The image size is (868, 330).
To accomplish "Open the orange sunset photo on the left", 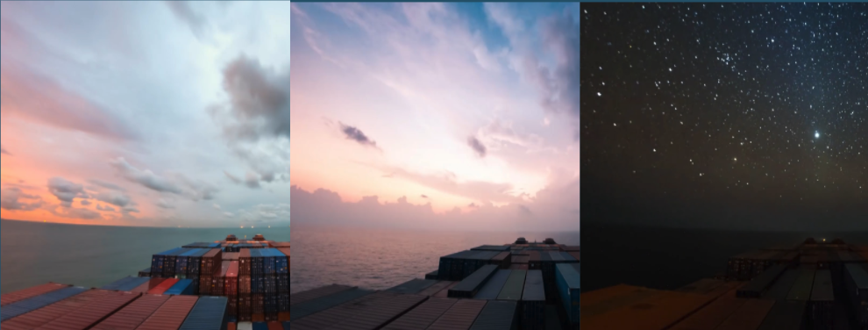I will (145, 166).
